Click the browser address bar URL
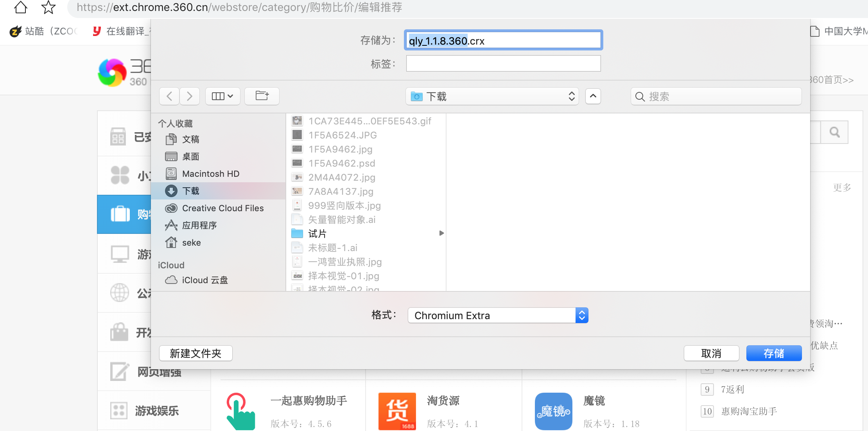This screenshot has width=868, height=431. (239, 7)
